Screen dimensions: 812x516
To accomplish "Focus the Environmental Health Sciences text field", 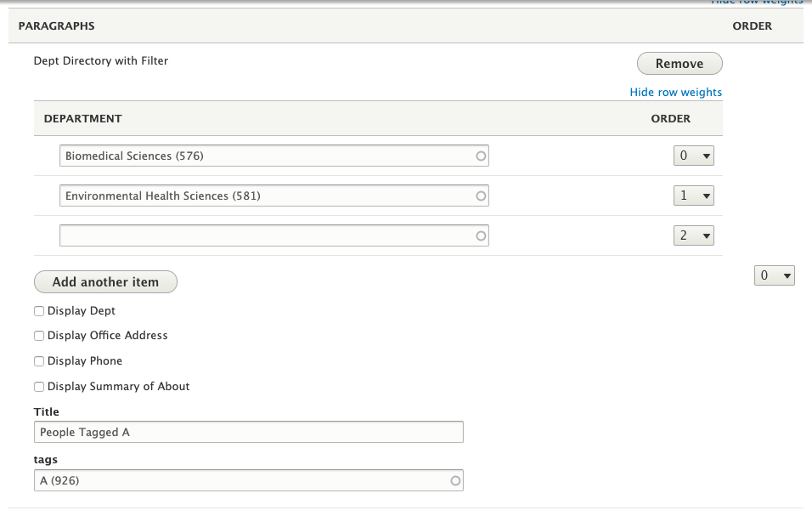I will (x=263, y=196).
